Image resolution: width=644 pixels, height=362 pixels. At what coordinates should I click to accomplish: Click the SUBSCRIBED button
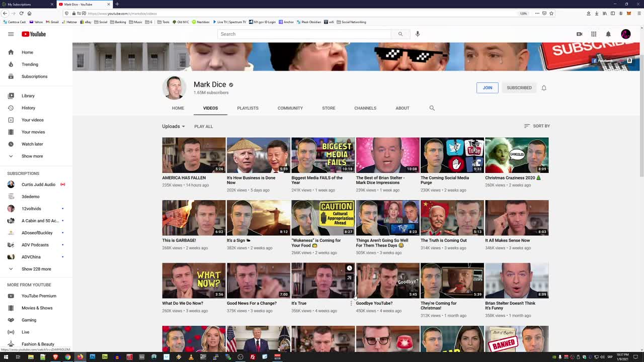(x=519, y=88)
